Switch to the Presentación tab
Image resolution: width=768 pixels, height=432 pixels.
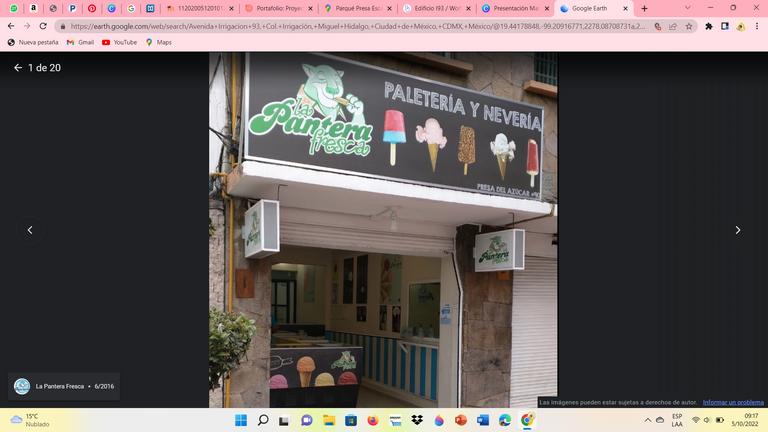(515, 8)
